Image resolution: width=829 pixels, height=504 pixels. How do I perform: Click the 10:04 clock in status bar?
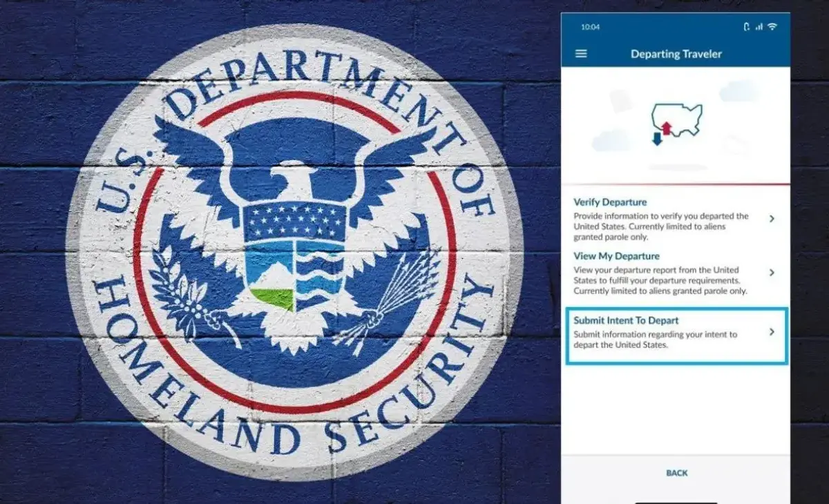(x=590, y=27)
